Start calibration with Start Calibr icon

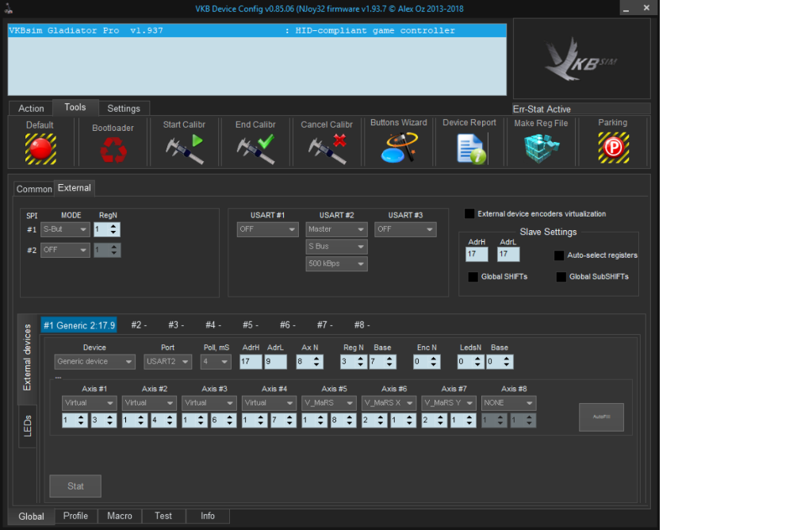pyautogui.click(x=184, y=148)
